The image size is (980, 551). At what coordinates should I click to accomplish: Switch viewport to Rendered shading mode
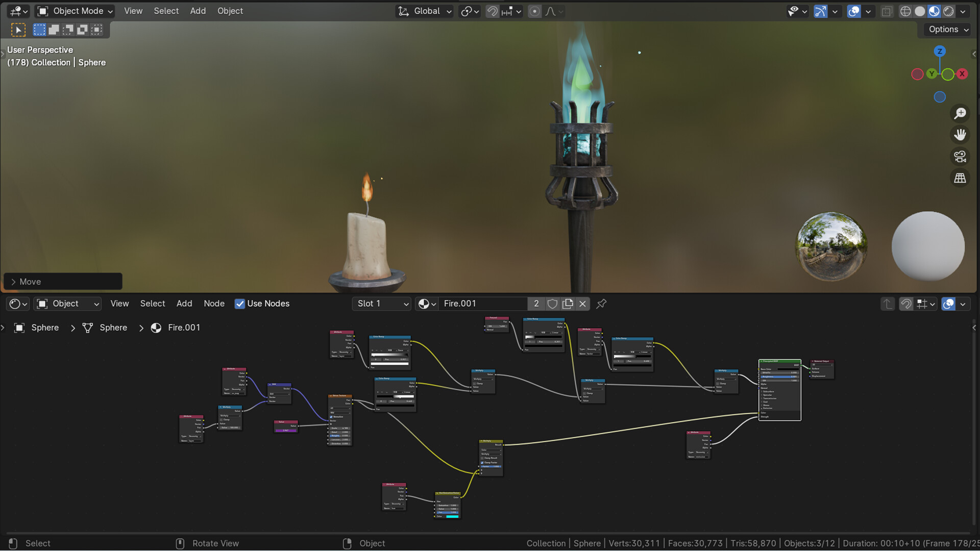pyautogui.click(x=948, y=11)
